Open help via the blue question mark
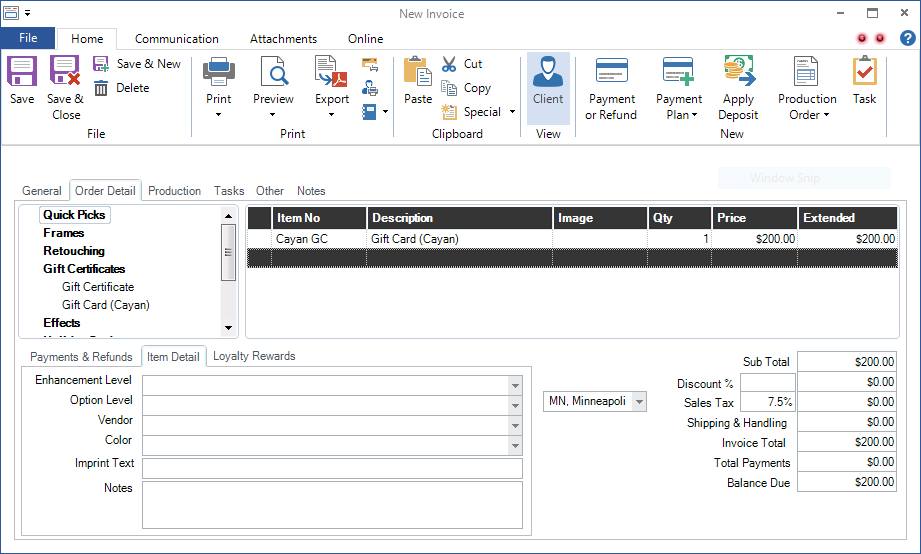The width and height of the screenshot is (921, 554). [907, 38]
